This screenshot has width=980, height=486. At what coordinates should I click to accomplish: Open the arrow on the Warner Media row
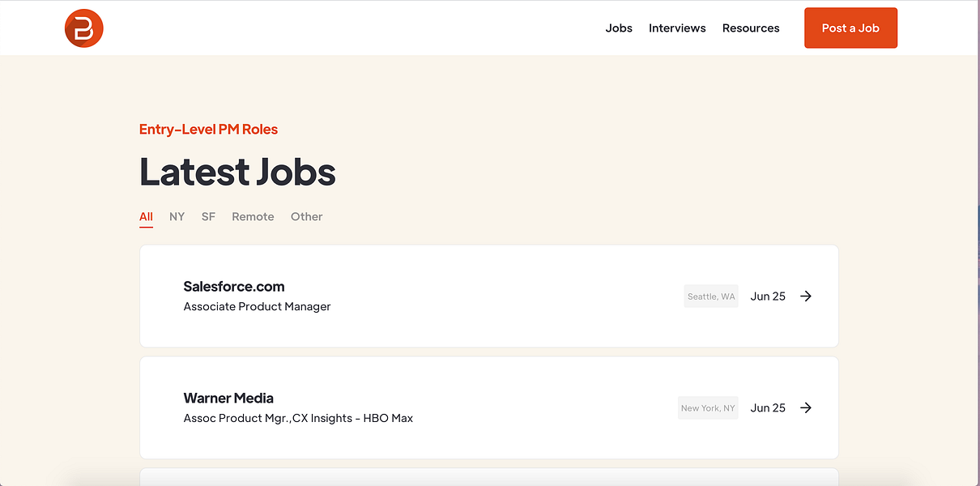click(x=806, y=408)
